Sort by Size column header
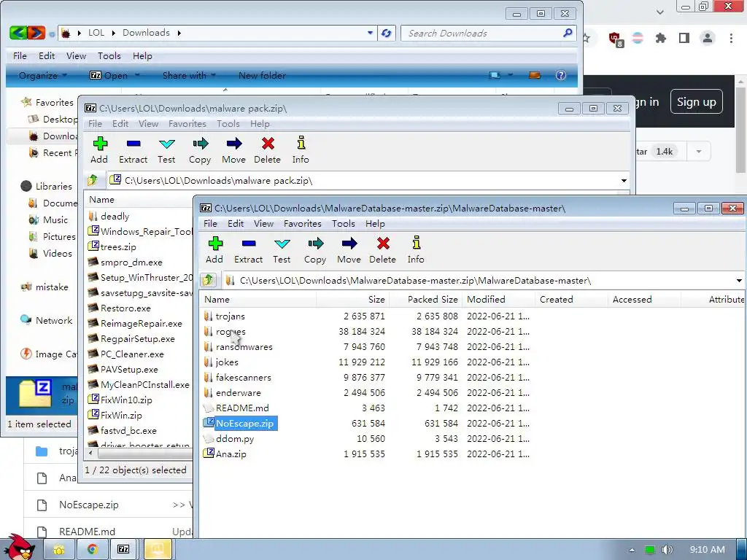 point(353,299)
